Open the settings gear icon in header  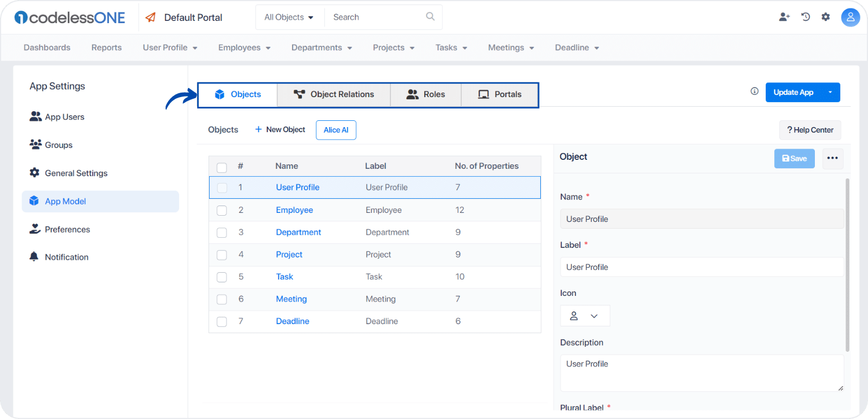click(826, 17)
